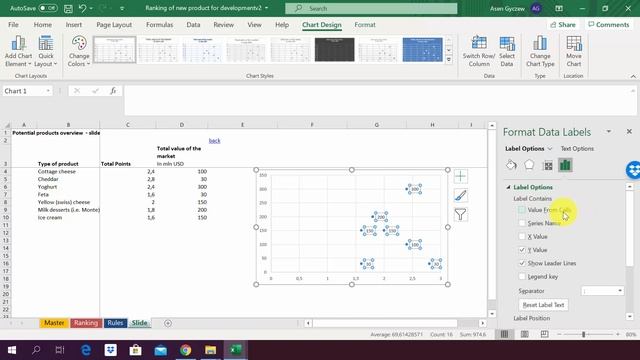The image size is (640, 360).
Task: Open Customize Quick Access Toolbar arrow
Action: pos(122,8)
